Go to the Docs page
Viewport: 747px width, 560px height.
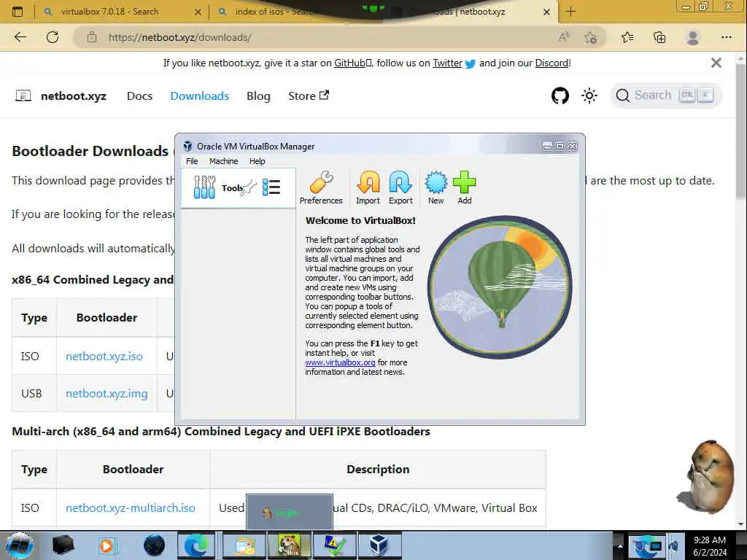[x=139, y=96]
